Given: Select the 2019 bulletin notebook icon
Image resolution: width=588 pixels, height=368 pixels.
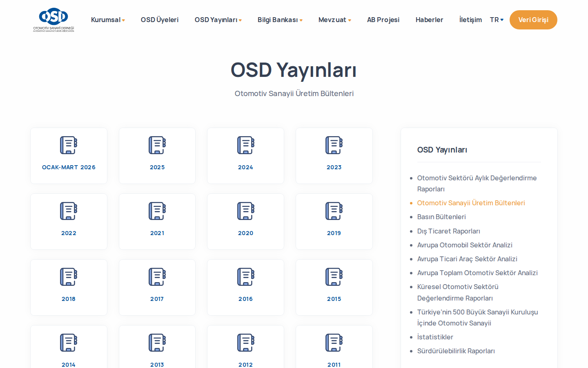Looking at the screenshot, I should pos(334,211).
